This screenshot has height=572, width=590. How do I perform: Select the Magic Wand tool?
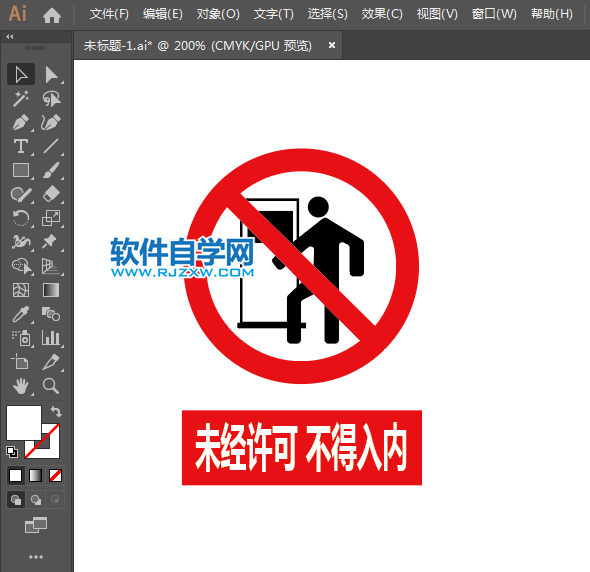coord(21,98)
